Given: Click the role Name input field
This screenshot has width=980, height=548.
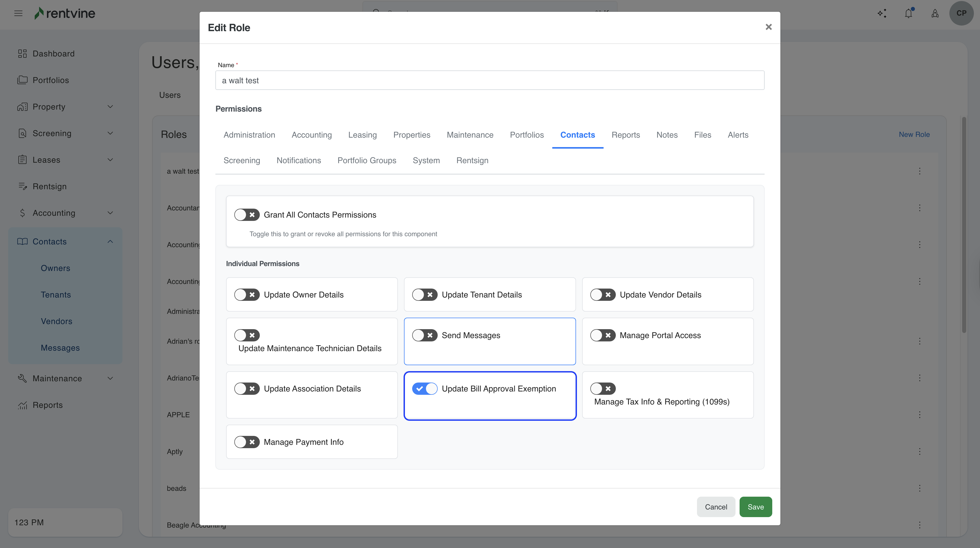Looking at the screenshot, I should (x=489, y=80).
